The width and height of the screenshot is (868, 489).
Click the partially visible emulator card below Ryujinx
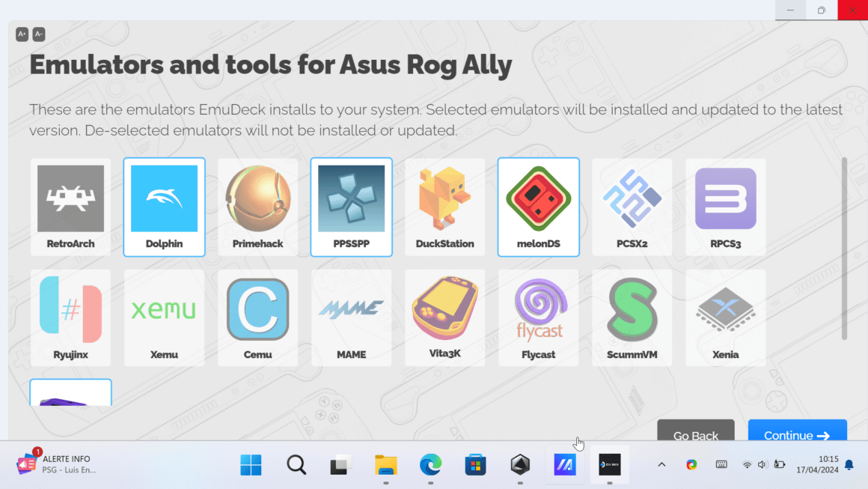click(70, 392)
